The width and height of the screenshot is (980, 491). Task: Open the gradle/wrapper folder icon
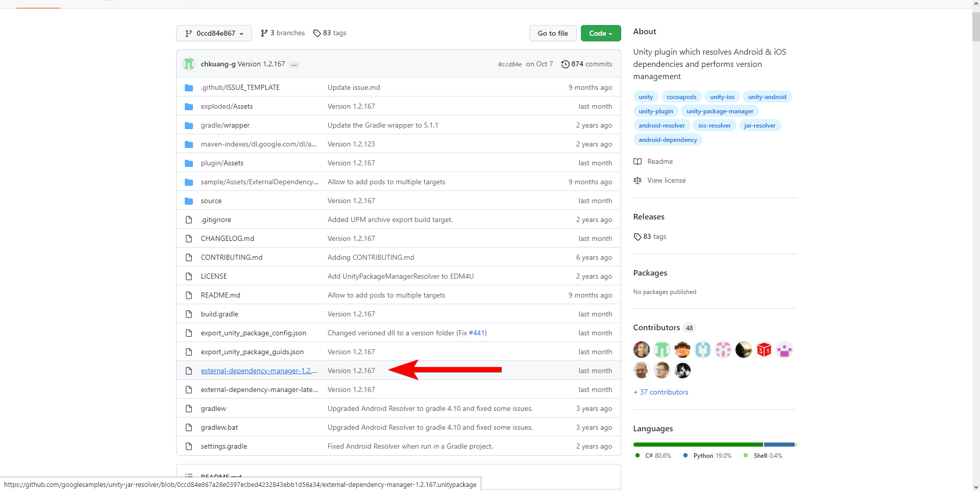tap(189, 125)
